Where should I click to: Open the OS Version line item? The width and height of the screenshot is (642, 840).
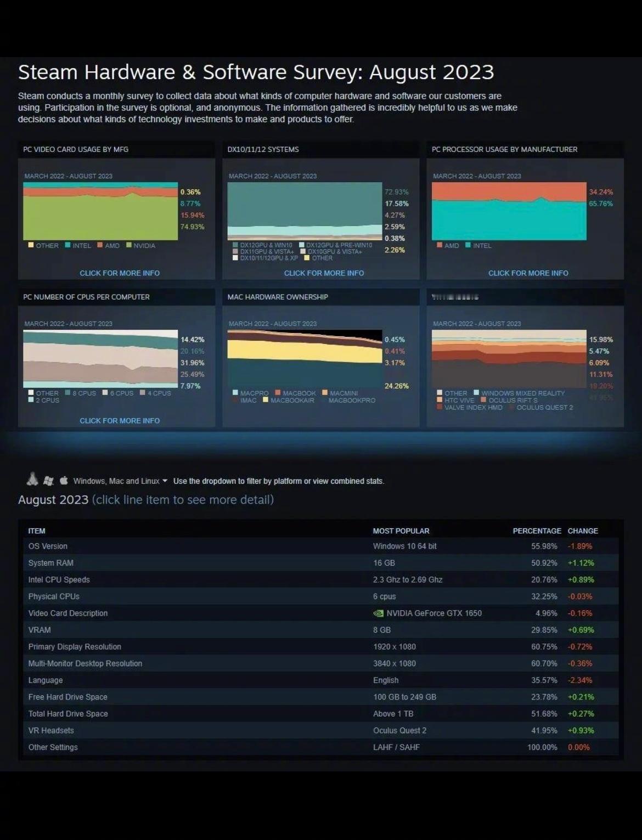[x=321, y=546]
